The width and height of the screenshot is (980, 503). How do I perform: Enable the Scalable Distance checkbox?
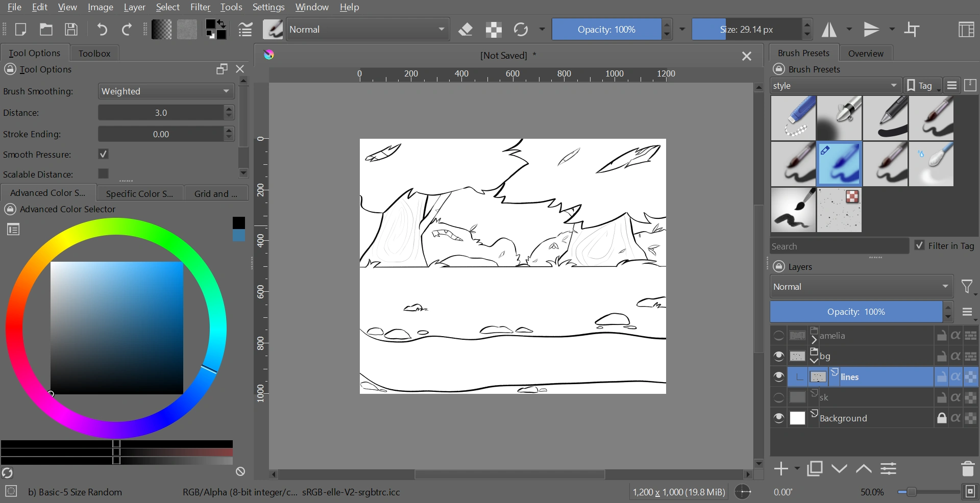pyautogui.click(x=103, y=174)
